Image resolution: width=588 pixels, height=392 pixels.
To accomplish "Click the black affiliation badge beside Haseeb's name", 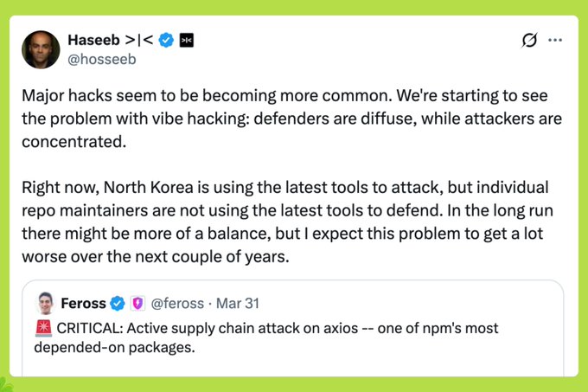I will pos(186,40).
